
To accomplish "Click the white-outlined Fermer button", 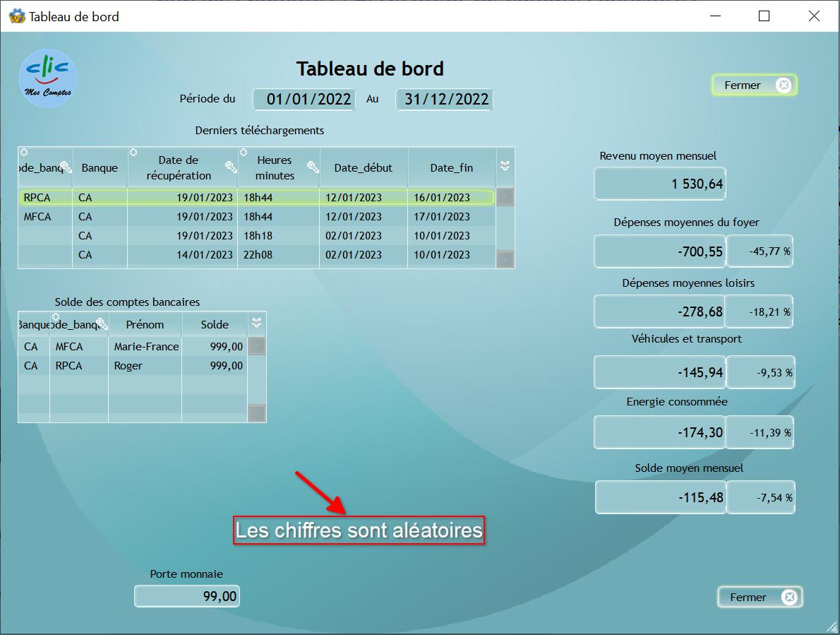I will (760, 597).
